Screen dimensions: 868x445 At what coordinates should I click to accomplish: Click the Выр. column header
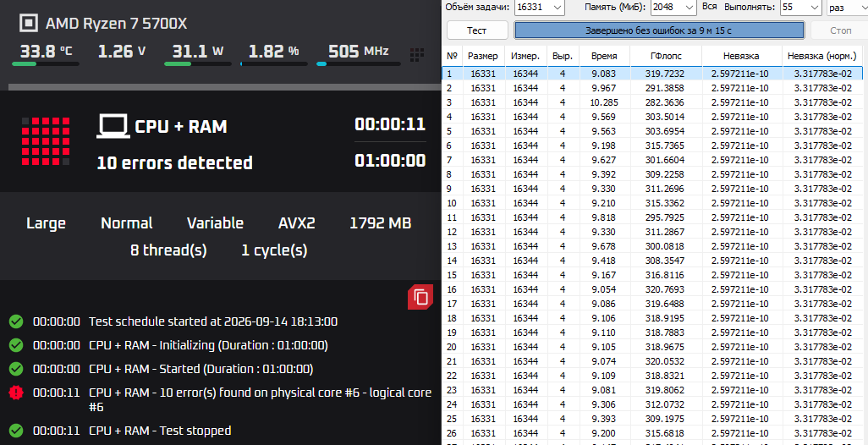563,56
